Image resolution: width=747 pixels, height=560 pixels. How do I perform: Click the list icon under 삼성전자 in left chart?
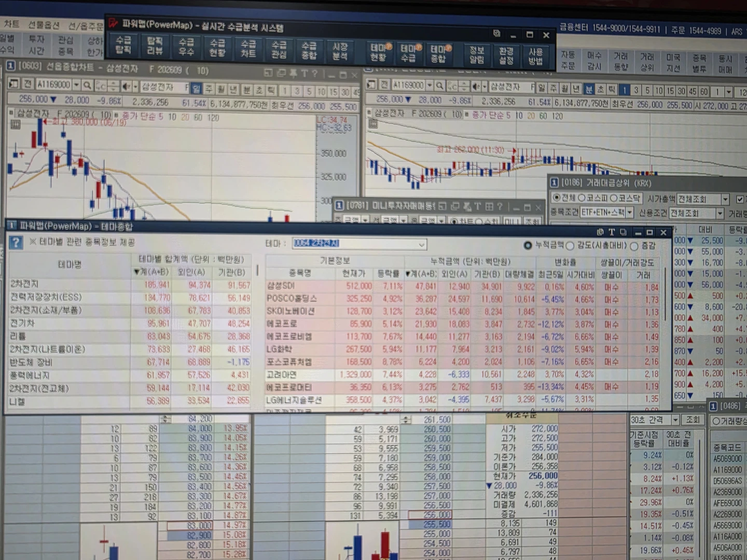[15, 124]
